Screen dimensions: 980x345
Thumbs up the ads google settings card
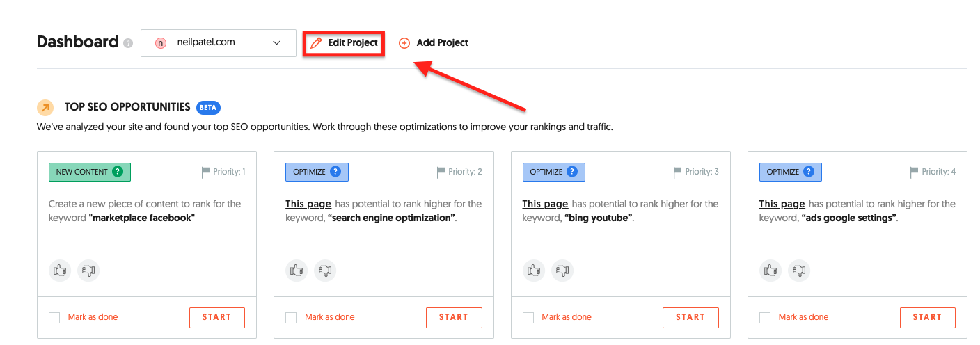coord(770,270)
